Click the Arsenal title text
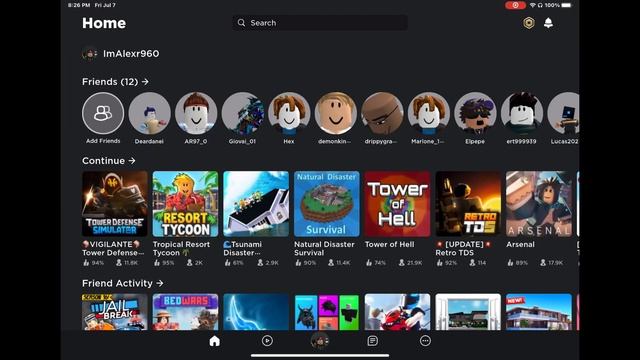This screenshot has height=360, width=640. click(x=520, y=244)
